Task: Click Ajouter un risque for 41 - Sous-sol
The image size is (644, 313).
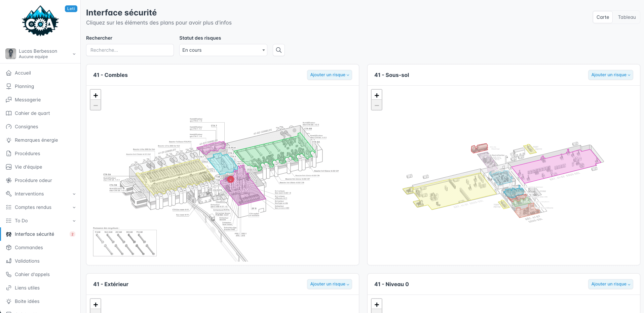Action: 610,75
